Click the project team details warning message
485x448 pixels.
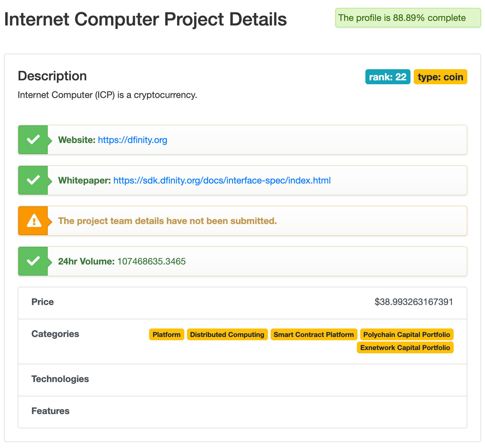click(167, 221)
